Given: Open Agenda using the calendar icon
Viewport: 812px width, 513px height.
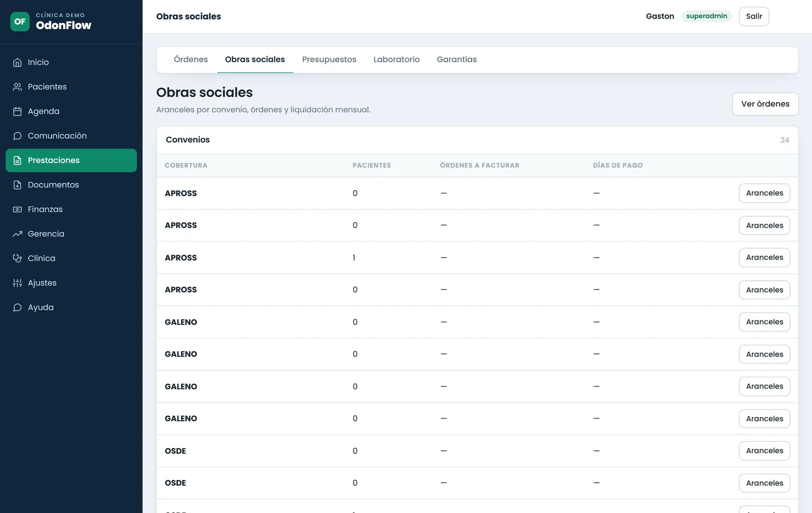Looking at the screenshot, I should coord(17,111).
